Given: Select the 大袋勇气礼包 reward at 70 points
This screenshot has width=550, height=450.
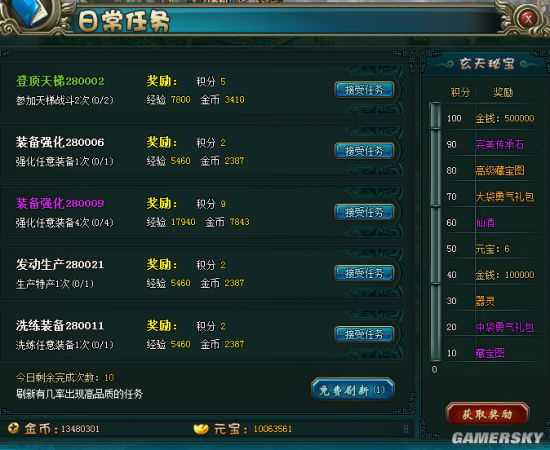Looking at the screenshot, I should [x=505, y=196].
